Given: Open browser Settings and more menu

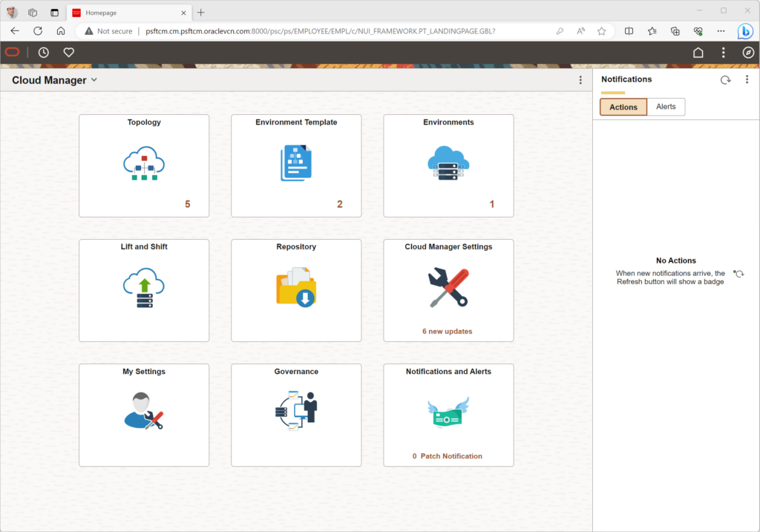Looking at the screenshot, I should point(721,31).
